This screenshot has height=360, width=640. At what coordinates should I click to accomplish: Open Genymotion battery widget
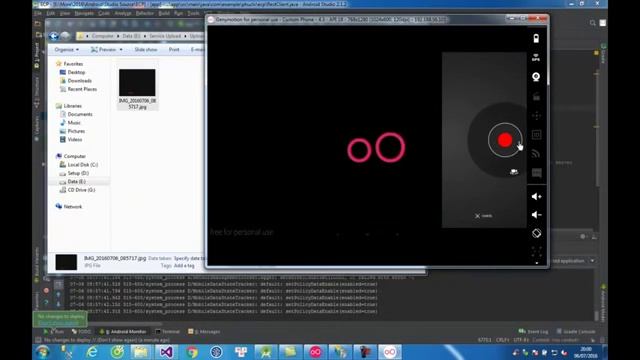[x=536, y=38]
